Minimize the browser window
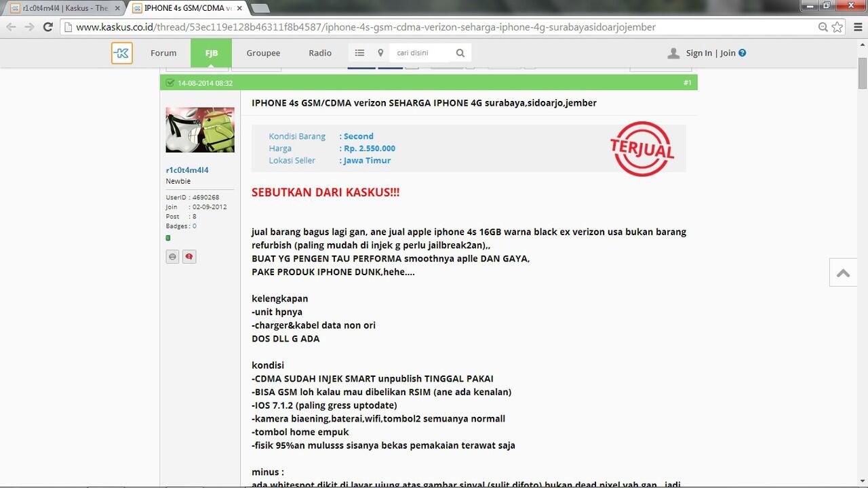 [x=808, y=5]
